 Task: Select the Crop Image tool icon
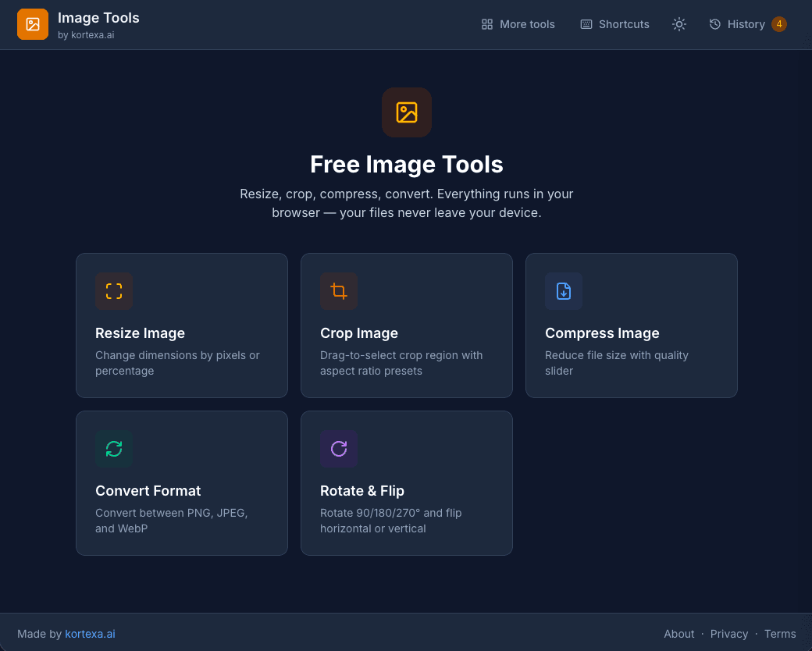(338, 291)
